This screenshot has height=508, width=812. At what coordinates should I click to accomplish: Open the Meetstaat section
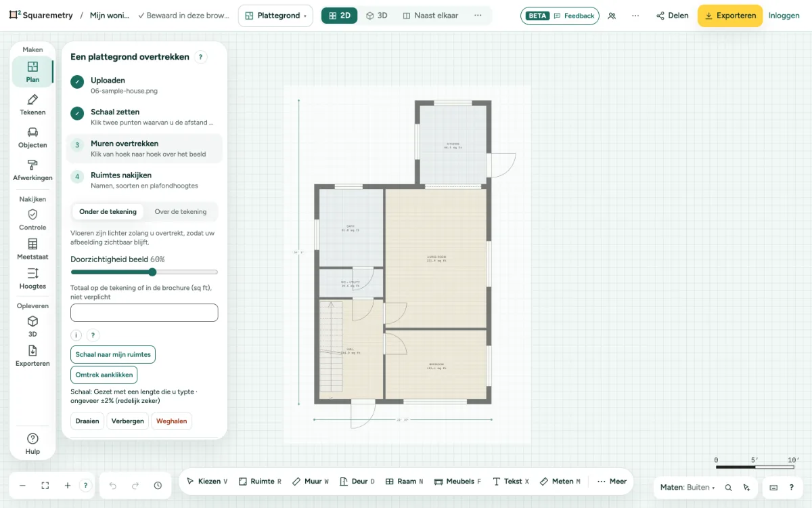32,249
